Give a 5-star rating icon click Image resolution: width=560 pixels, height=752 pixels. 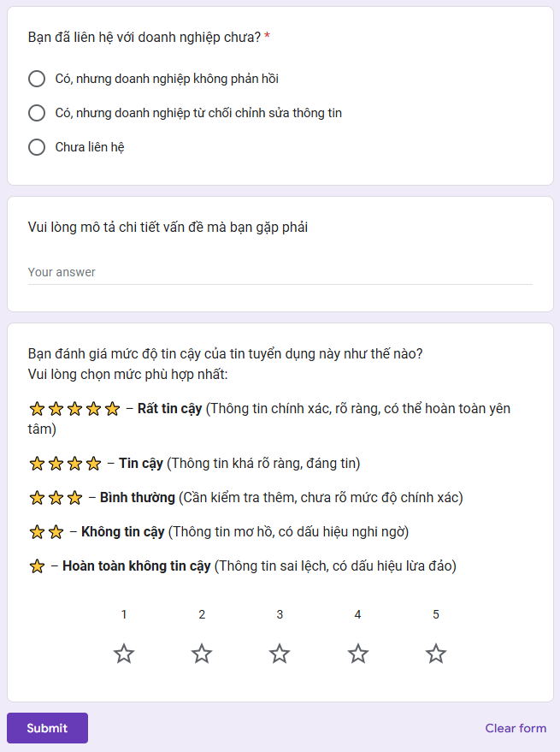436,654
